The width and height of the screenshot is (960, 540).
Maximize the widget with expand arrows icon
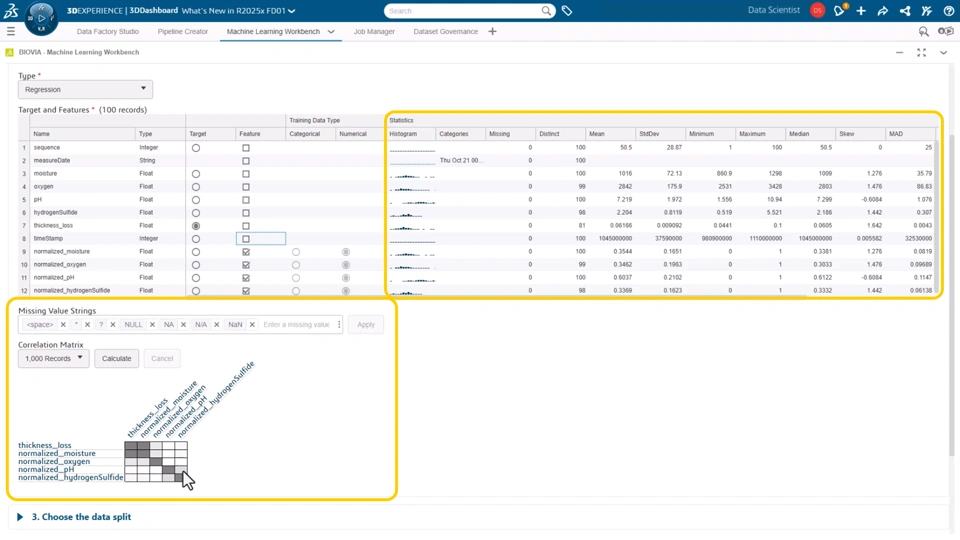pyautogui.click(x=921, y=53)
